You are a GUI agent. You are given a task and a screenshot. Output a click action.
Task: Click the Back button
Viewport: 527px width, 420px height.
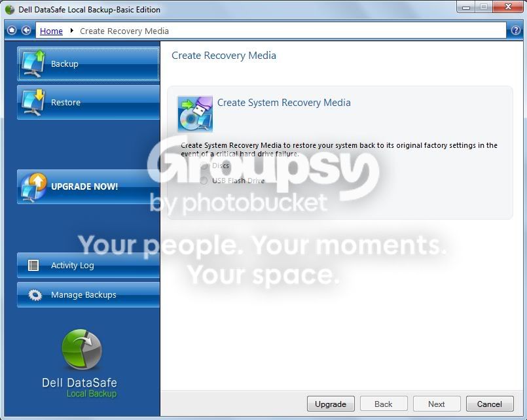tap(384, 404)
